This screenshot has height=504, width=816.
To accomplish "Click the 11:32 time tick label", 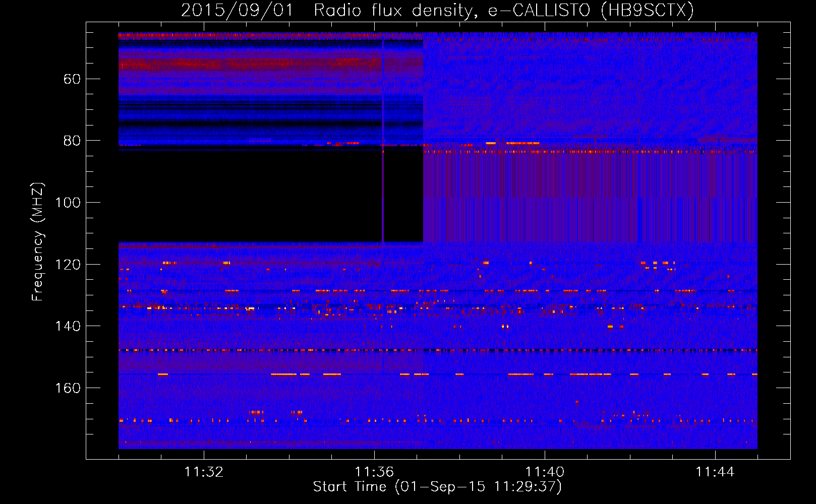I will [x=204, y=472].
